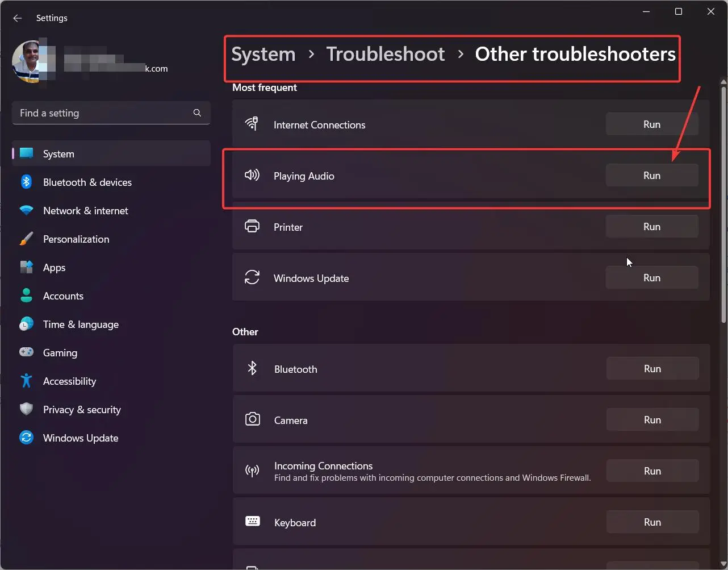Open Accessibility settings category
The image size is (728, 570).
(x=111, y=381)
